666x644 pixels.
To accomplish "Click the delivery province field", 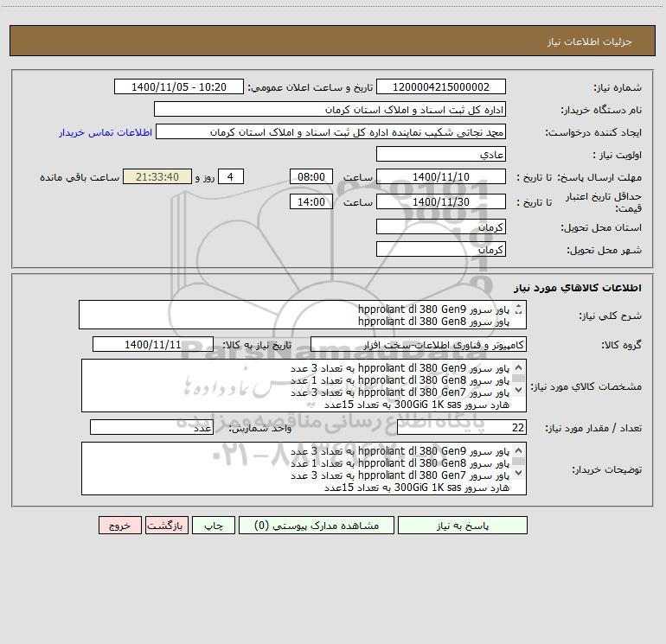I will click(441, 226).
